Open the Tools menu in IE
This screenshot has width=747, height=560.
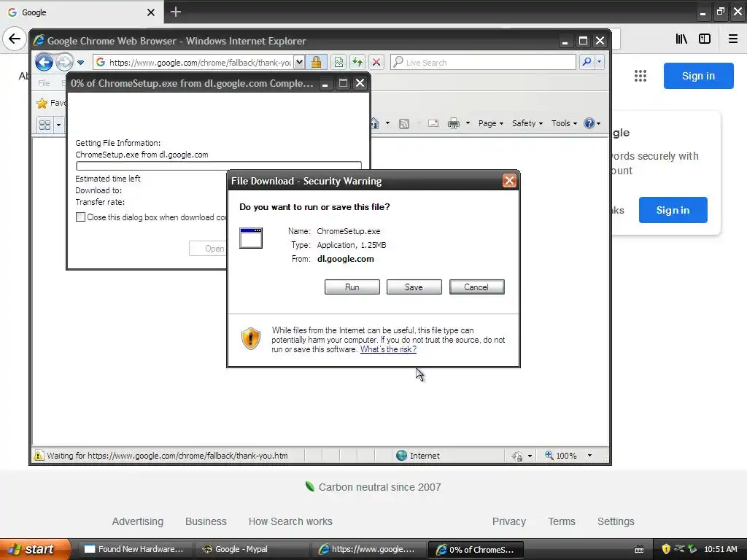tap(564, 123)
